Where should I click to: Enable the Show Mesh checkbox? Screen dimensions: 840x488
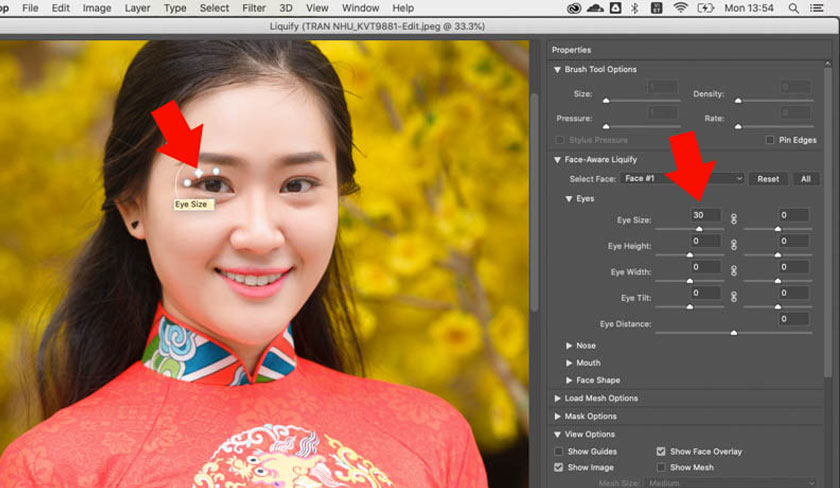(661, 467)
